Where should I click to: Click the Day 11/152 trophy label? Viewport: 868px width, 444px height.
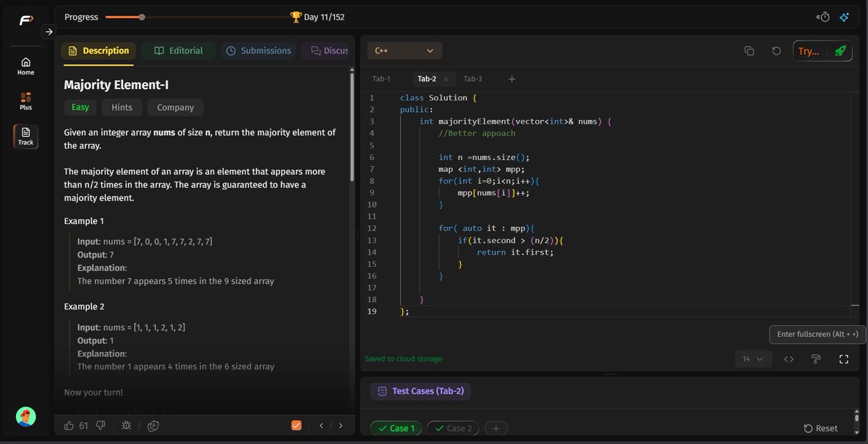pos(319,17)
